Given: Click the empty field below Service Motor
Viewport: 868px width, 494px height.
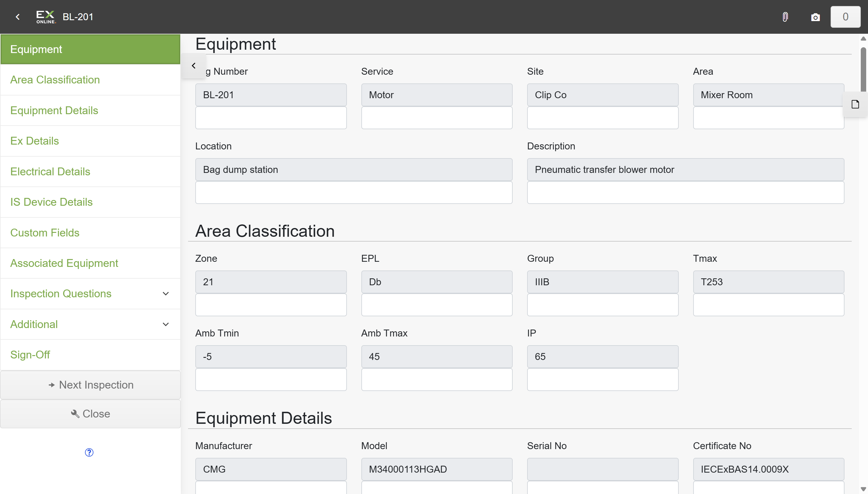Looking at the screenshot, I should point(437,118).
